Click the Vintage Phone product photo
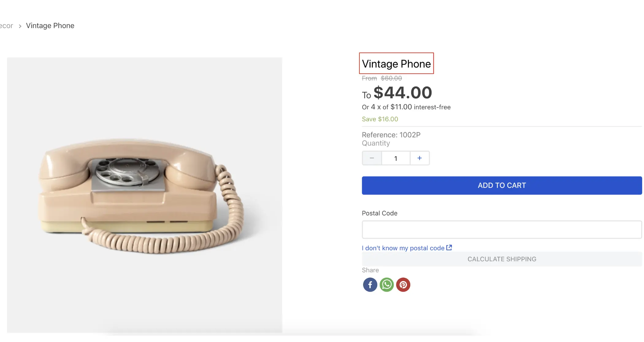This screenshot has height=342, width=644. (144, 196)
